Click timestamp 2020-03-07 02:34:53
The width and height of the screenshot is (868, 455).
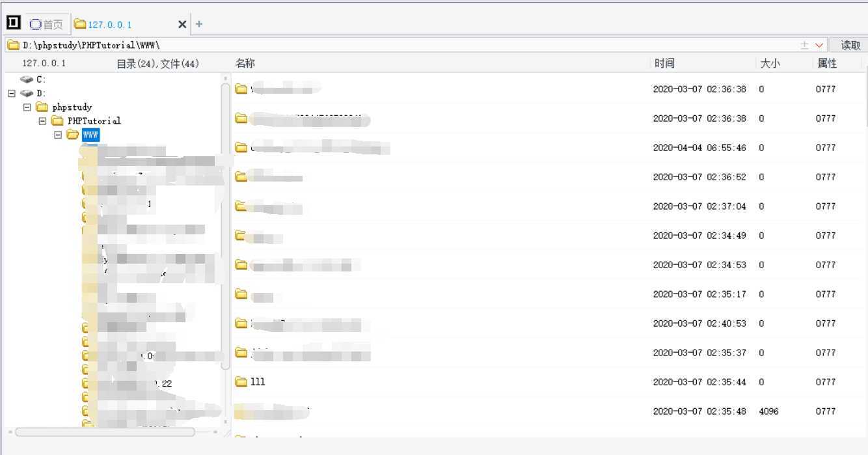(x=699, y=265)
